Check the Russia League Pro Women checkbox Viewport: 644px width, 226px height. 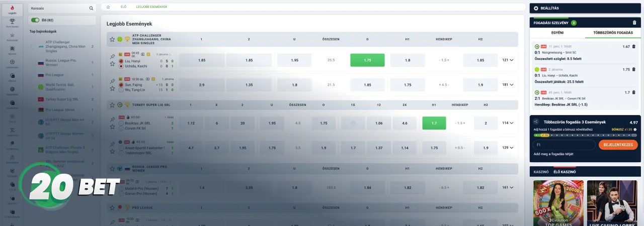click(x=33, y=63)
